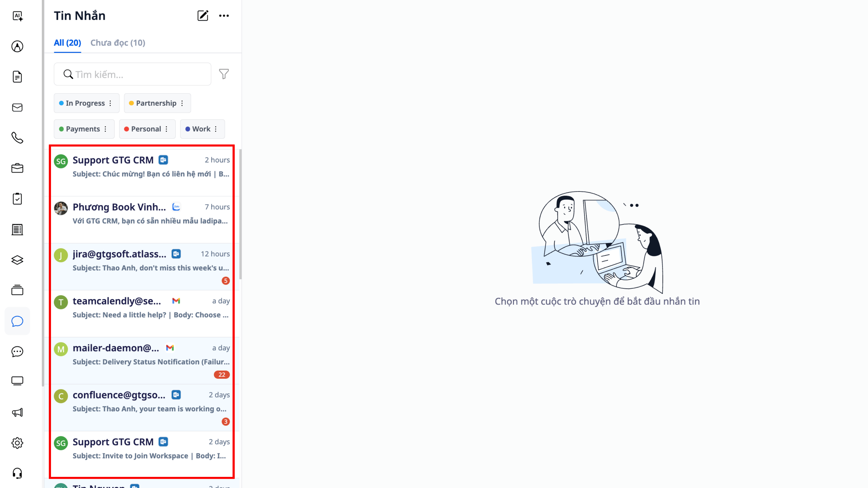Open the AI assistant sidebar icon
Viewport: 868px width, 488px height.
click(x=17, y=16)
